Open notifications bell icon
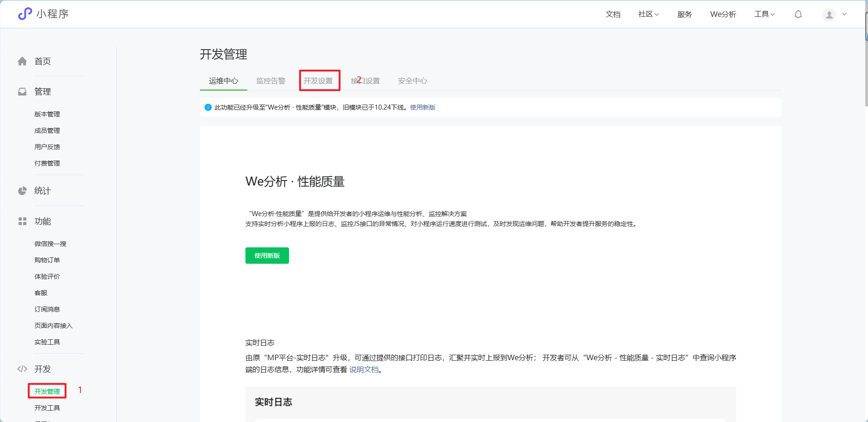 [x=798, y=15]
